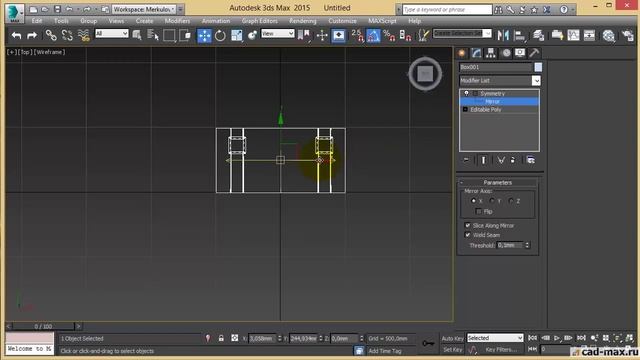Image resolution: width=640 pixels, height=360 pixels.
Task: Click Remove Modifier from stack button
Action: 513,160
